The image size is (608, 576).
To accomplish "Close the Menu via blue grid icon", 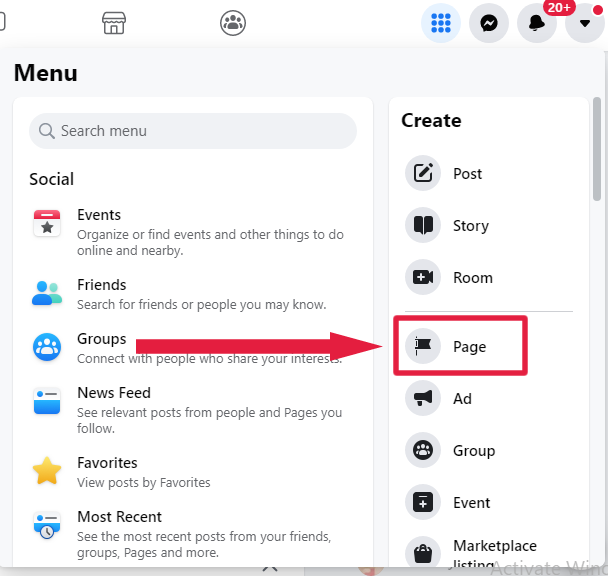I will coord(441,23).
